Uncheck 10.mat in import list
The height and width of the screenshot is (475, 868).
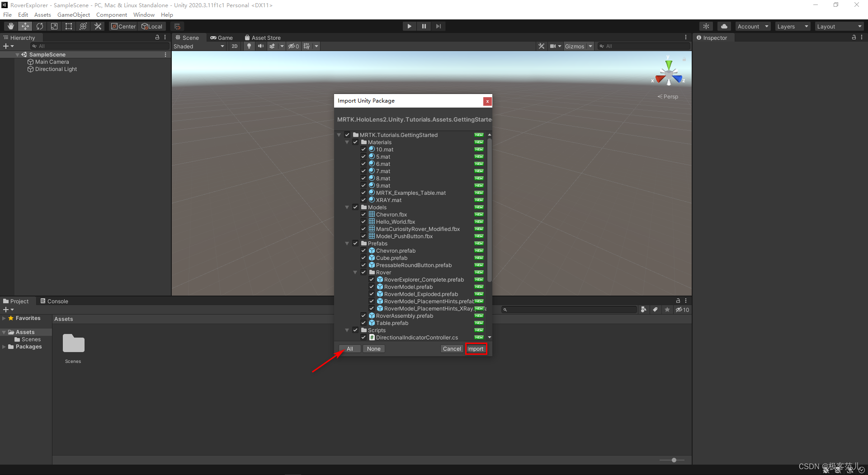coord(363,149)
